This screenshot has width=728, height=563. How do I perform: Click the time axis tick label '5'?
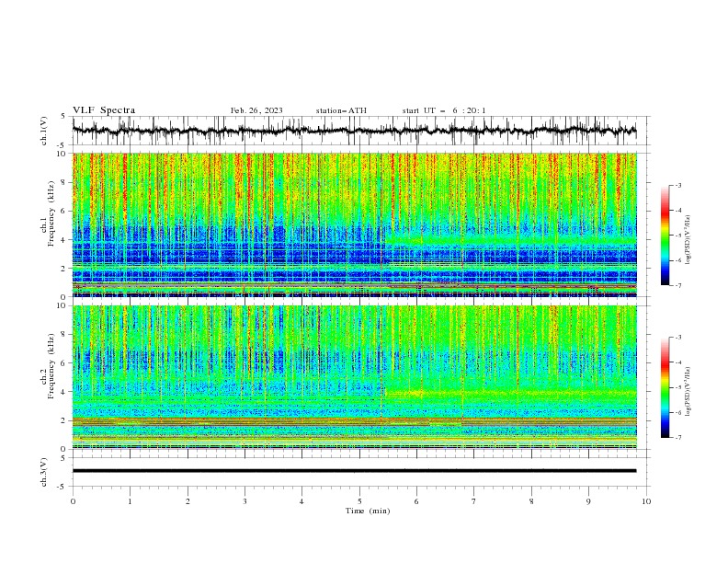pyautogui.click(x=359, y=501)
